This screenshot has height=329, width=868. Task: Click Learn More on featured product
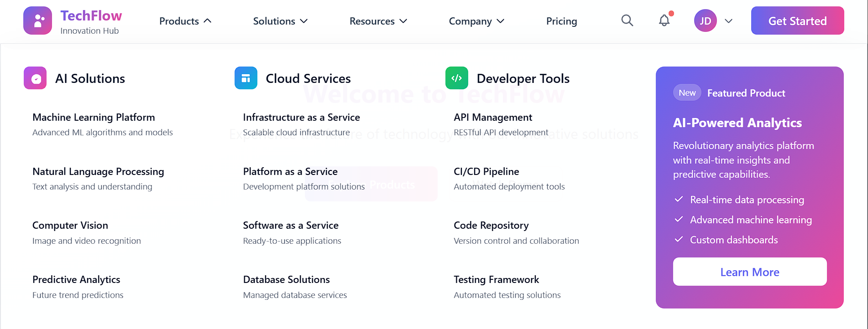[x=749, y=272]
